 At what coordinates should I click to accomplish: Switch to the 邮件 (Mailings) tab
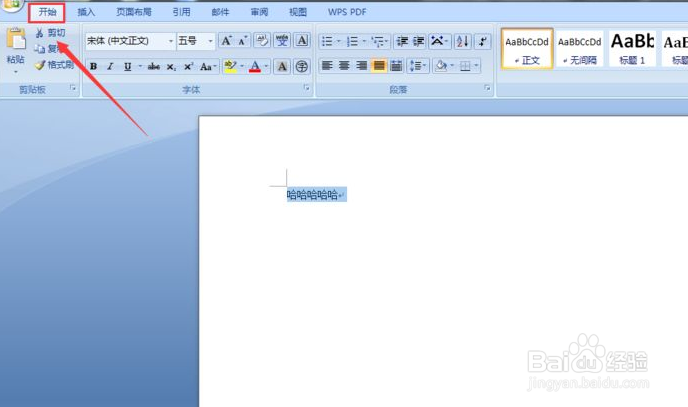tap(220, 12)
